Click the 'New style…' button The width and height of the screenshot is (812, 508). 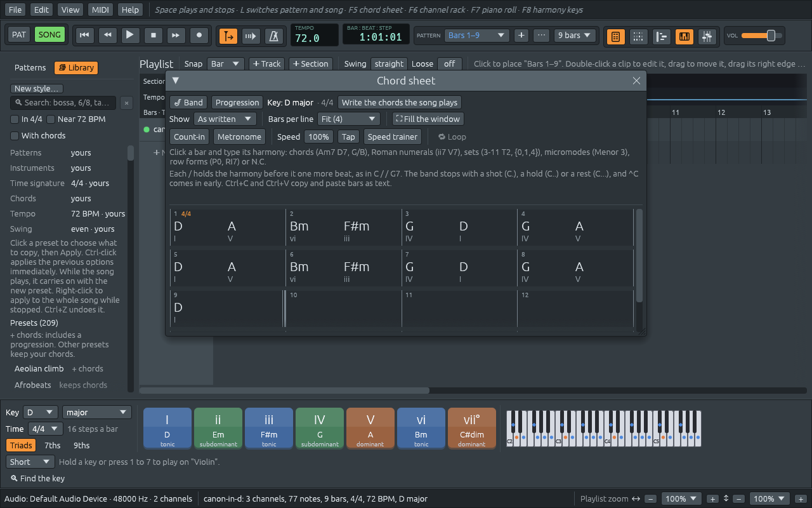pos(37,89)
